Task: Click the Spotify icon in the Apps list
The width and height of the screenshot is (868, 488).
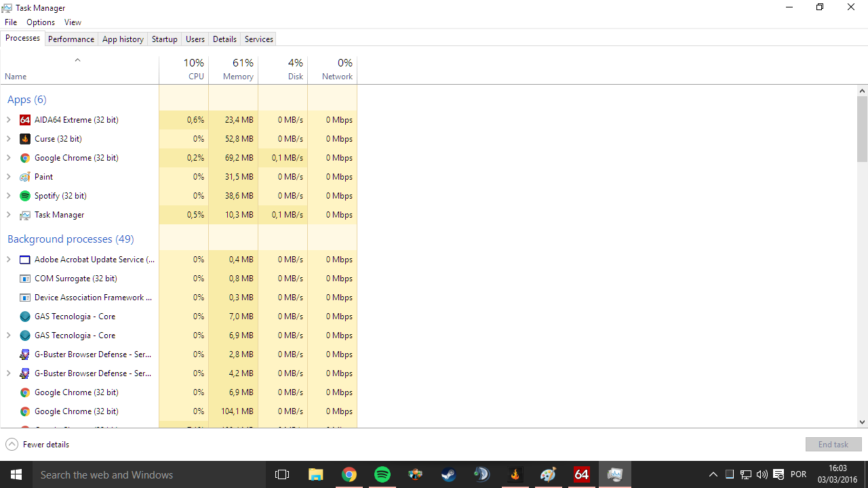Action: tap(25, 196)
